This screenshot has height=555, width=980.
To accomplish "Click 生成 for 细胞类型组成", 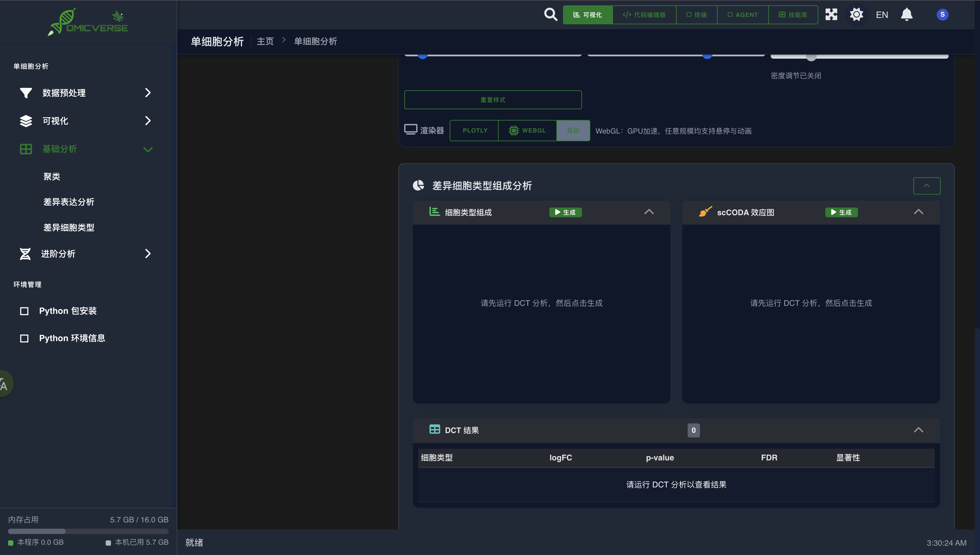I will tap(565, 212).
